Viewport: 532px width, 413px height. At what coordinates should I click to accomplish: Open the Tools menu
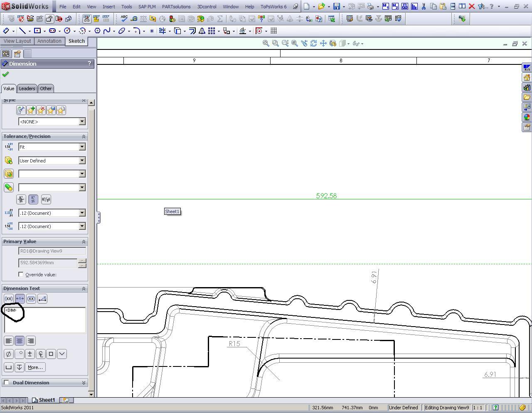click(126, 7)
